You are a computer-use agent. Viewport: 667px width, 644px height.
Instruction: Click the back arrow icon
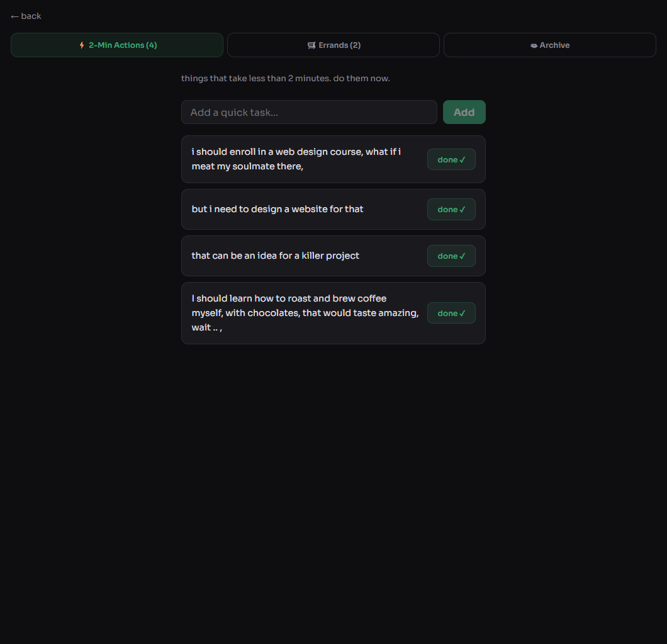coord(14,16)
